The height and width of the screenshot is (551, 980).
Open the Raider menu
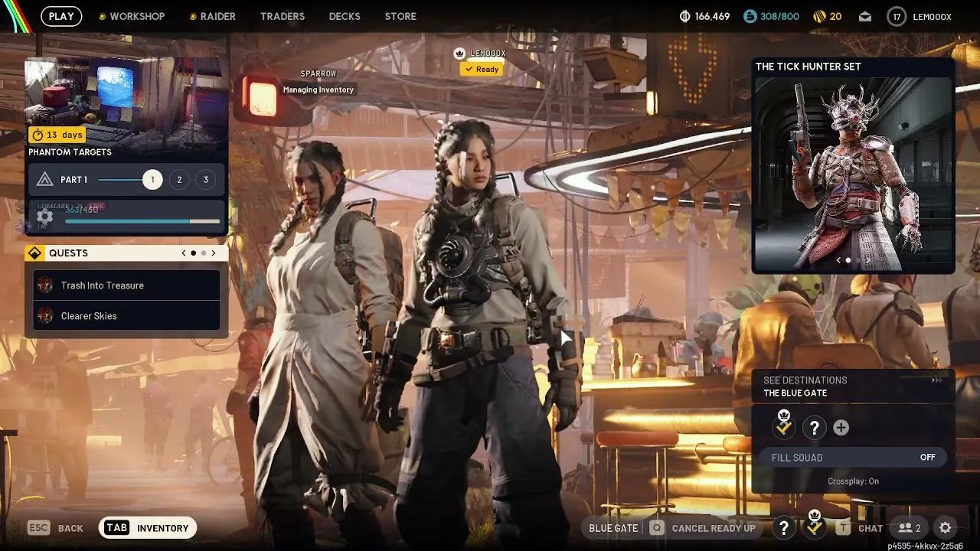pos(218,16)
